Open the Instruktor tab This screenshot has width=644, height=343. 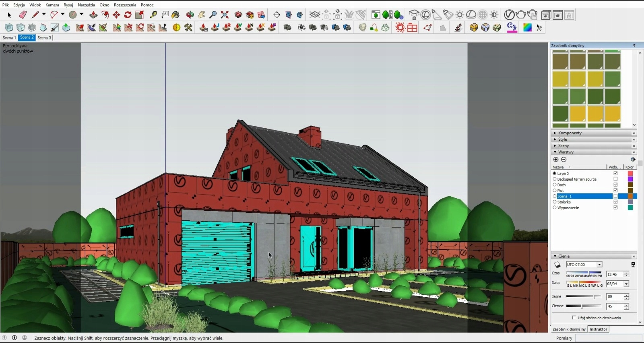(598, 329)
